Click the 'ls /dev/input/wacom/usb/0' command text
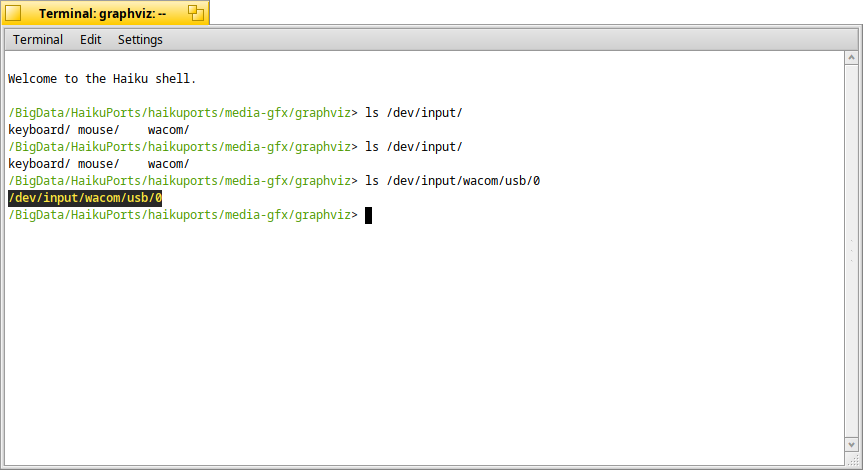 coord(452,181)
